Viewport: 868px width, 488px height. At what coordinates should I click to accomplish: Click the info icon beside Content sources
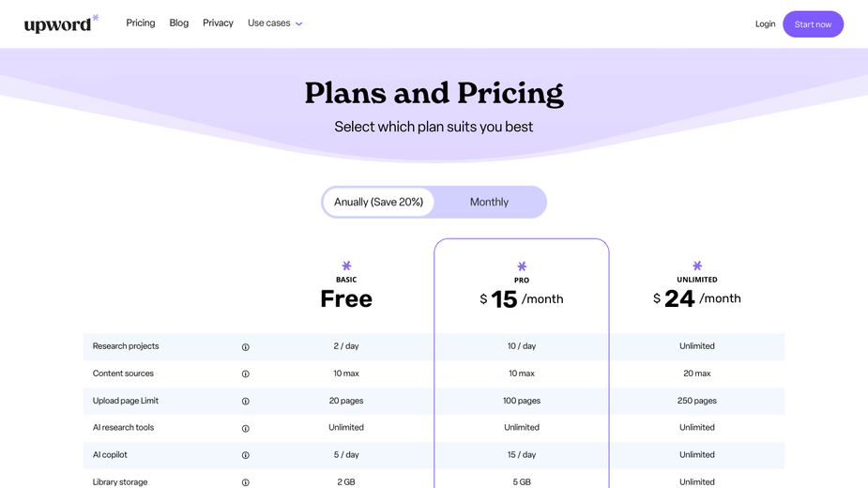pyautogui.click(x=245, y=374)
